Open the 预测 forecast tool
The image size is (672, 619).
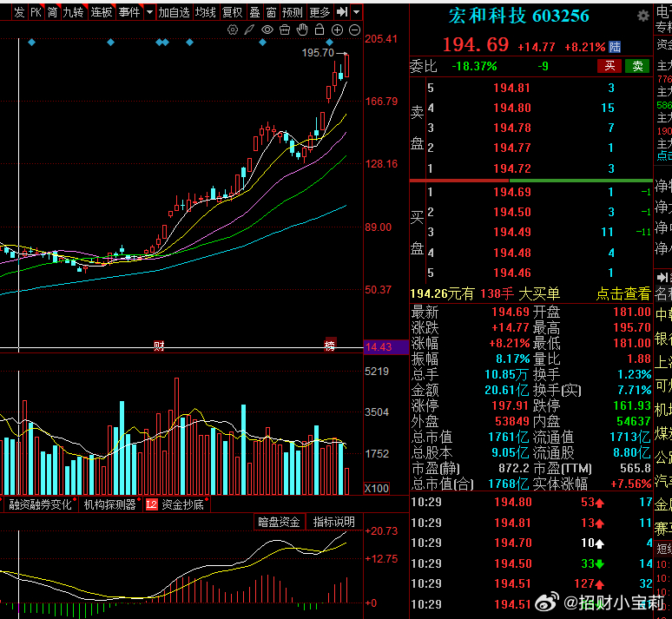293,12
